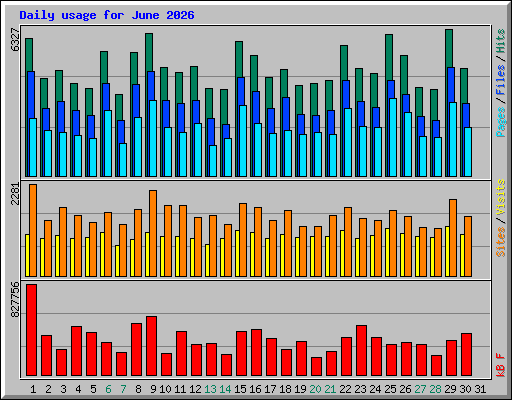This screenshot has height=400, width=512.
Task: Click the red KB bar for day 4
Action: click(77, 351)
